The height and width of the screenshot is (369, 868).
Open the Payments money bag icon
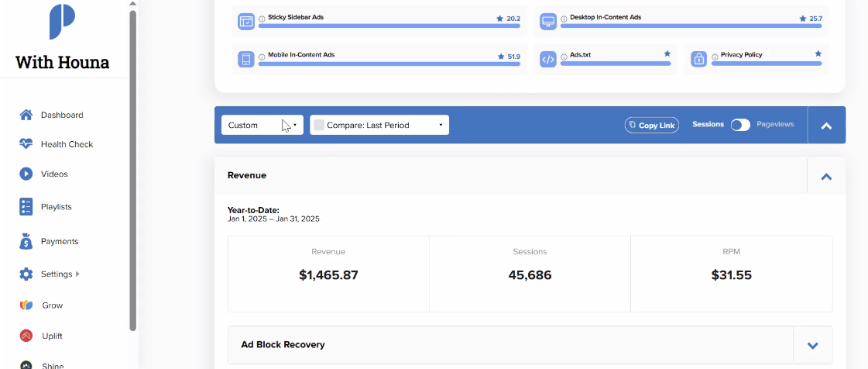coord(26,242)
